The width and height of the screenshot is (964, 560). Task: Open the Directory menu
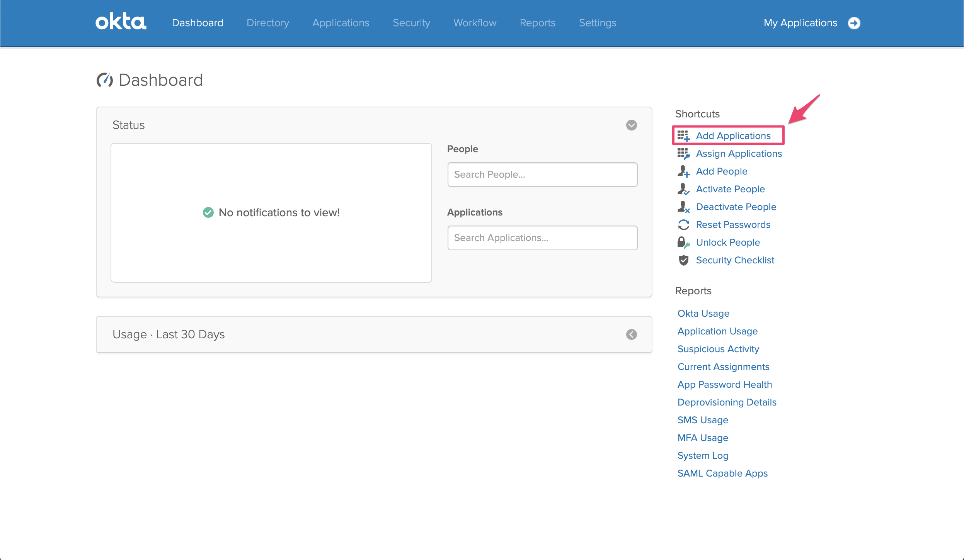268,23
